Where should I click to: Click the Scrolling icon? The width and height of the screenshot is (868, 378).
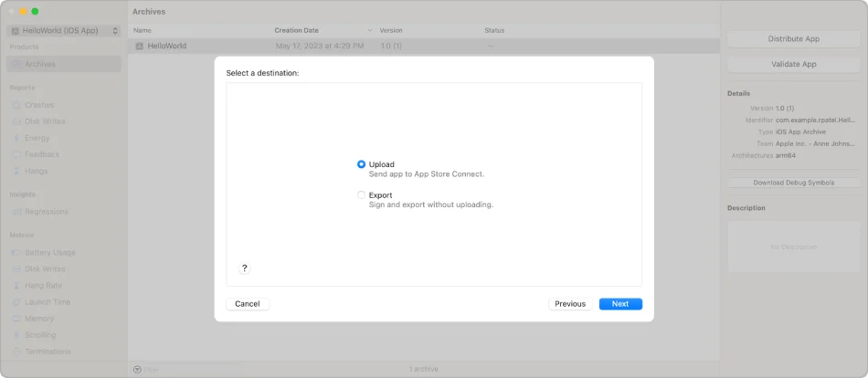tap(16, 335)
